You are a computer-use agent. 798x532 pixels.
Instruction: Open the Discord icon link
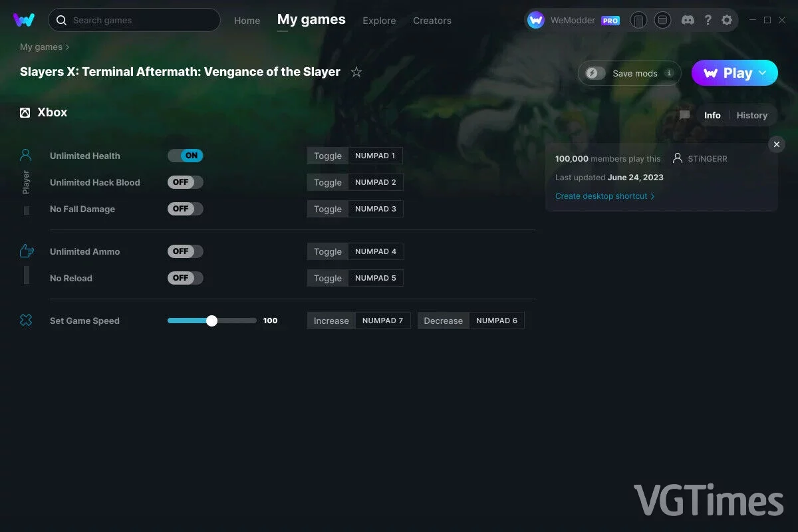click(x=688, y=21)
